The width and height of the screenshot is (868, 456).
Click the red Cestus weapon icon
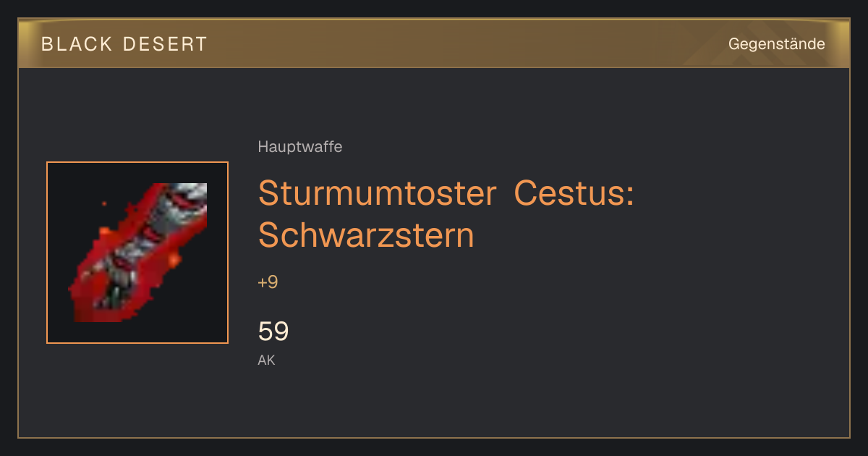137,253
